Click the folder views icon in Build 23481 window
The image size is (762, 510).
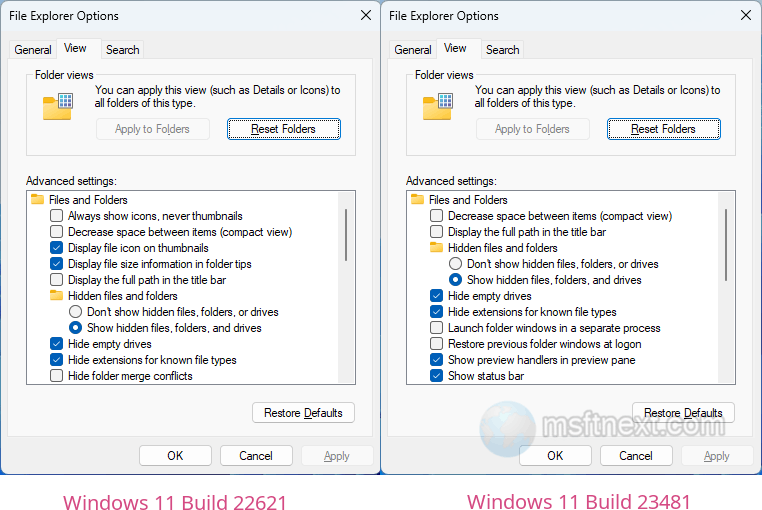click(x=438, y=106)
